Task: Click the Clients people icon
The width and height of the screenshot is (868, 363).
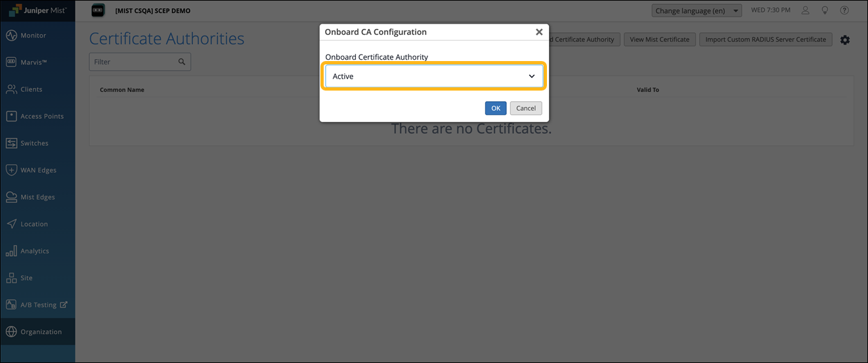Action: [11, 89]
